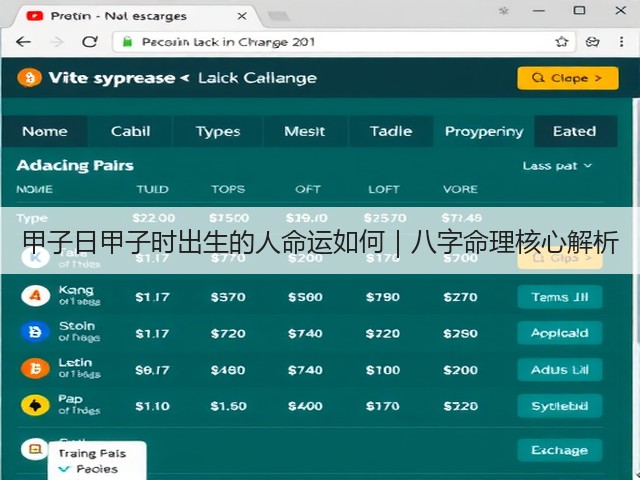
Task: Click the Kang coin name
Action: (76, 290)
